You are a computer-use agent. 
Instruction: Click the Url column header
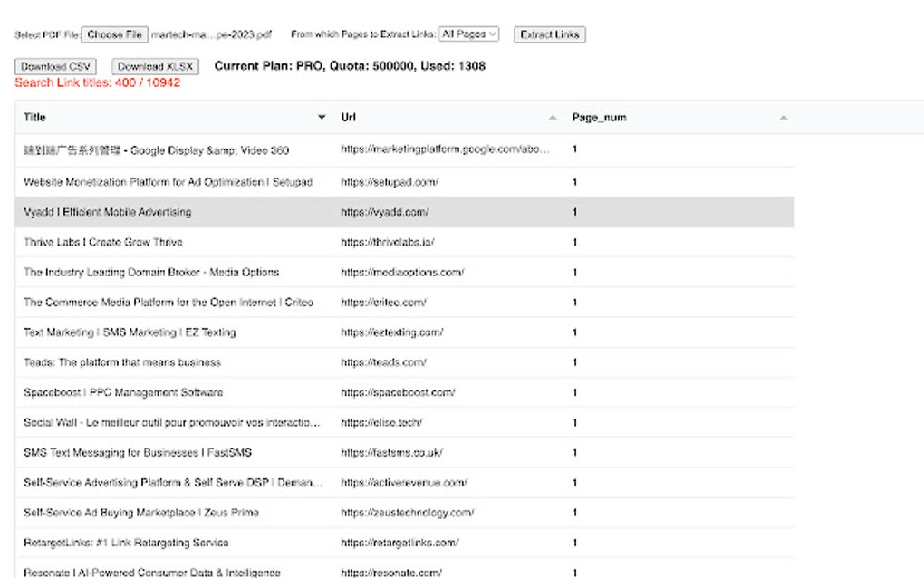(349, 118)
